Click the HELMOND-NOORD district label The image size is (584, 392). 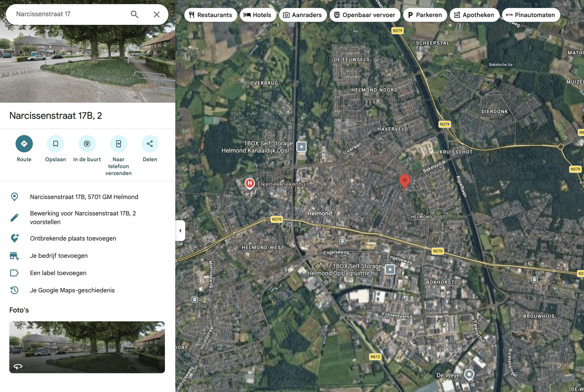374,90
